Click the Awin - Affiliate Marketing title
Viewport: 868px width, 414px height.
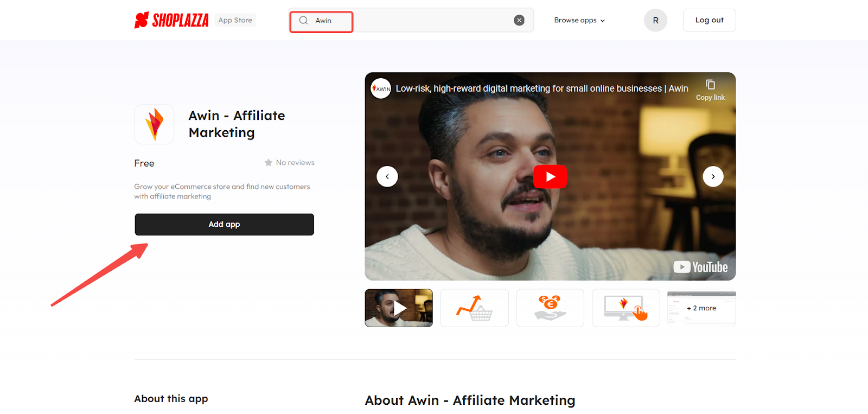coord(237,124)
